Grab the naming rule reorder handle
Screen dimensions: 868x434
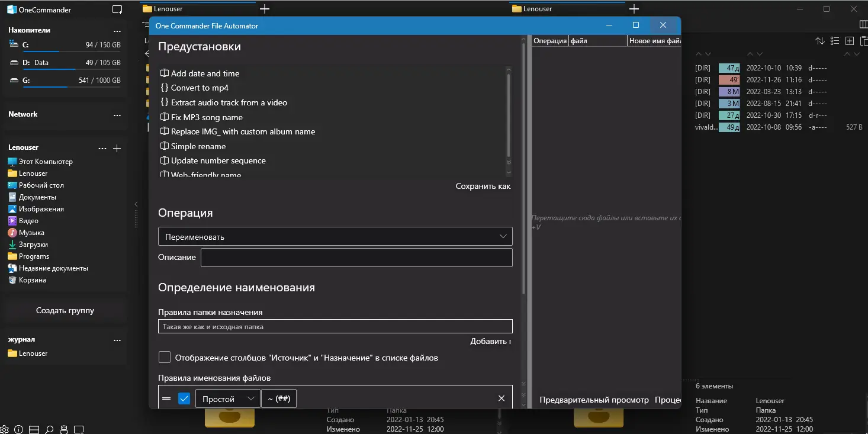pos(166,399)
